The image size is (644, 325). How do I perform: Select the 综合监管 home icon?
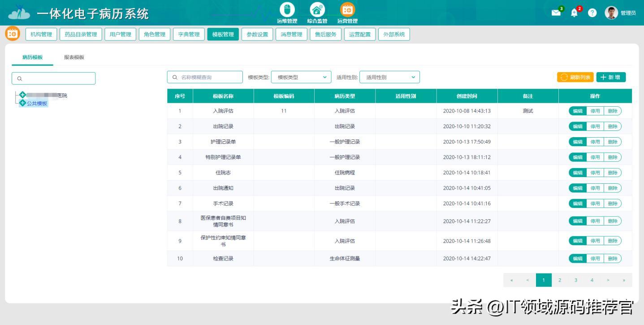(x=317, y=9)
